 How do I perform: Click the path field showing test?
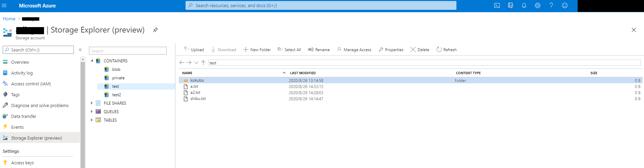tap(425, 63)
